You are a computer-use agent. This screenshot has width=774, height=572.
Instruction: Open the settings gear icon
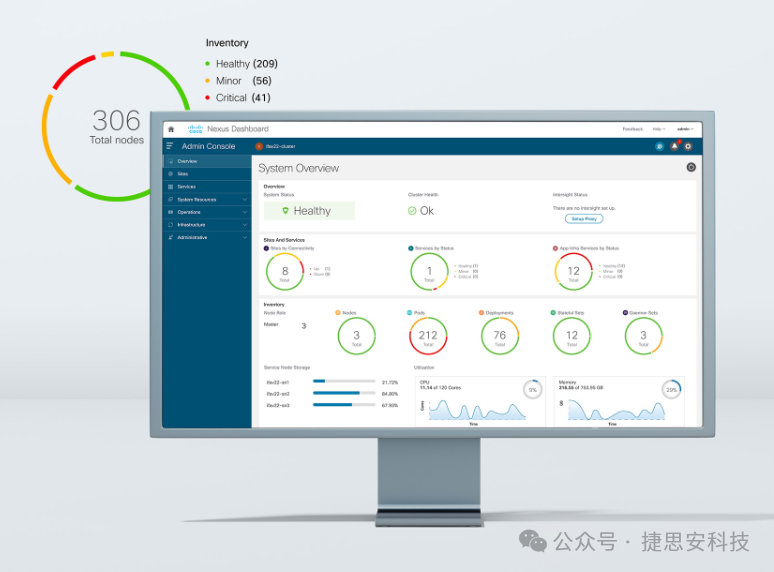click(x=688, y=146)
